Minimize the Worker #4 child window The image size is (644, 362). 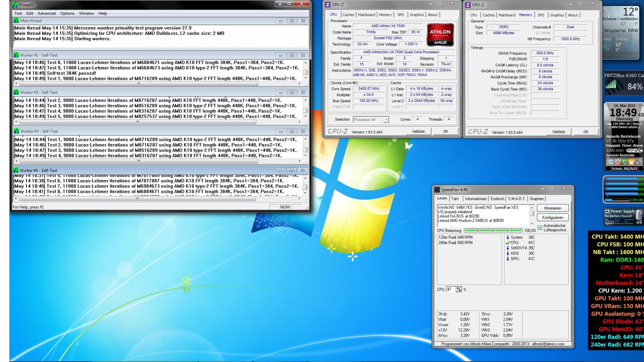281,171
